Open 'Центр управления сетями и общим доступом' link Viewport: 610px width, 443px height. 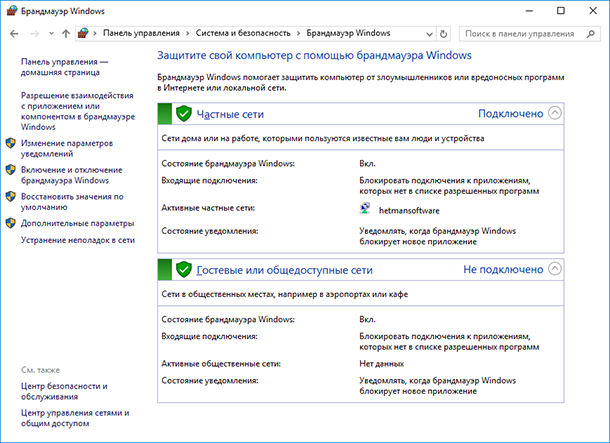click(x=75, y=418)
